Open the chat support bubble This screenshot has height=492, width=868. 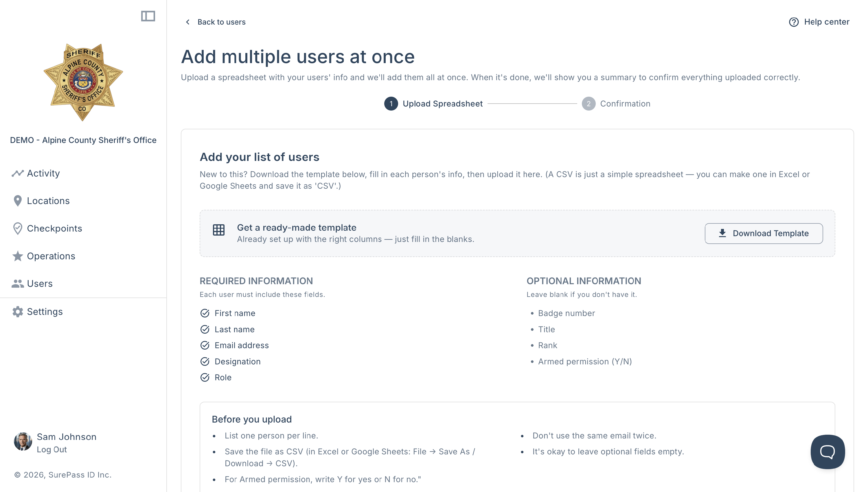click(x=827, y=451)
